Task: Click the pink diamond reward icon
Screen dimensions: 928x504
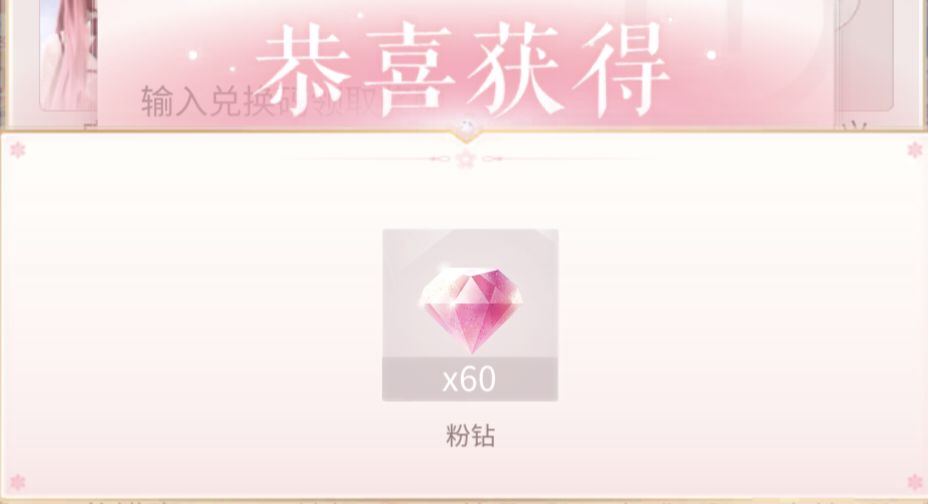Action: pos(471,309)
